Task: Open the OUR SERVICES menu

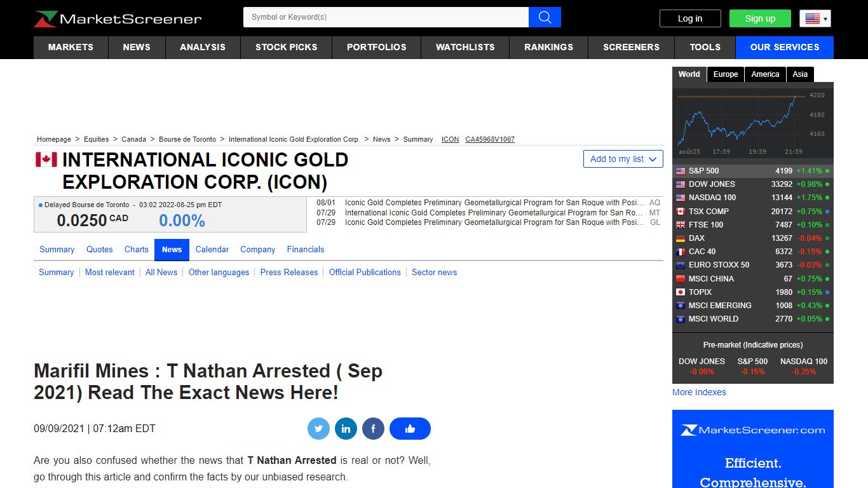Action: pyautogui.click(x=785, y=48)
